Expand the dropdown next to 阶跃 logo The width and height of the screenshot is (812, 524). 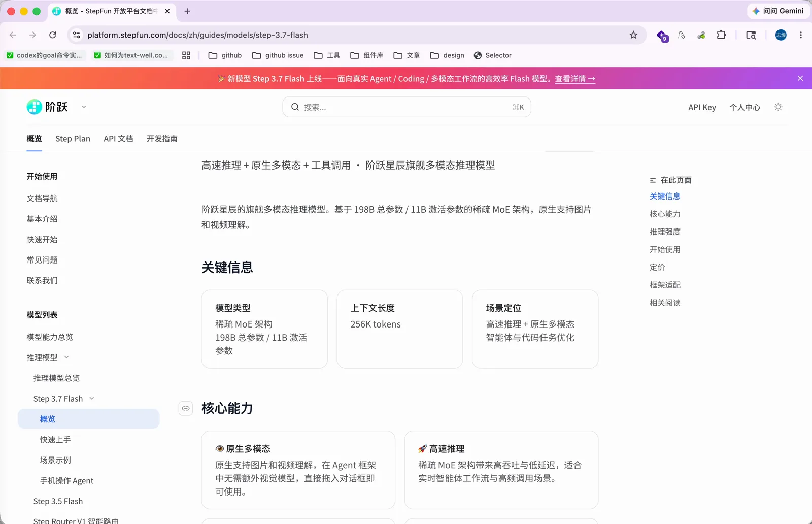click(84, 107)
